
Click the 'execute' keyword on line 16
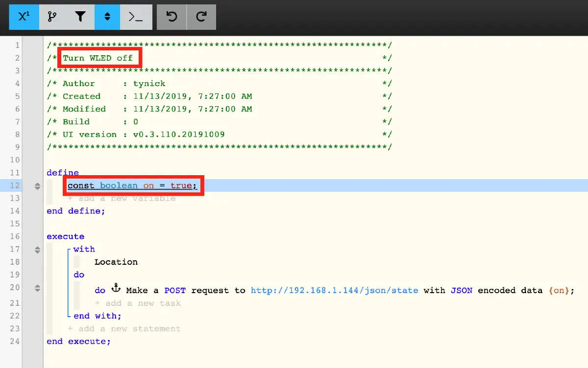(65, 237)
